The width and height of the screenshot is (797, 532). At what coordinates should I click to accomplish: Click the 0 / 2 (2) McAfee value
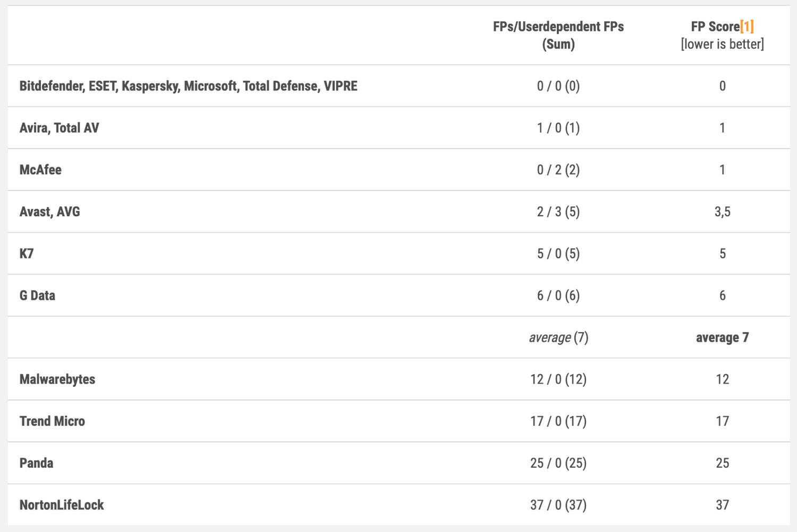558,170
